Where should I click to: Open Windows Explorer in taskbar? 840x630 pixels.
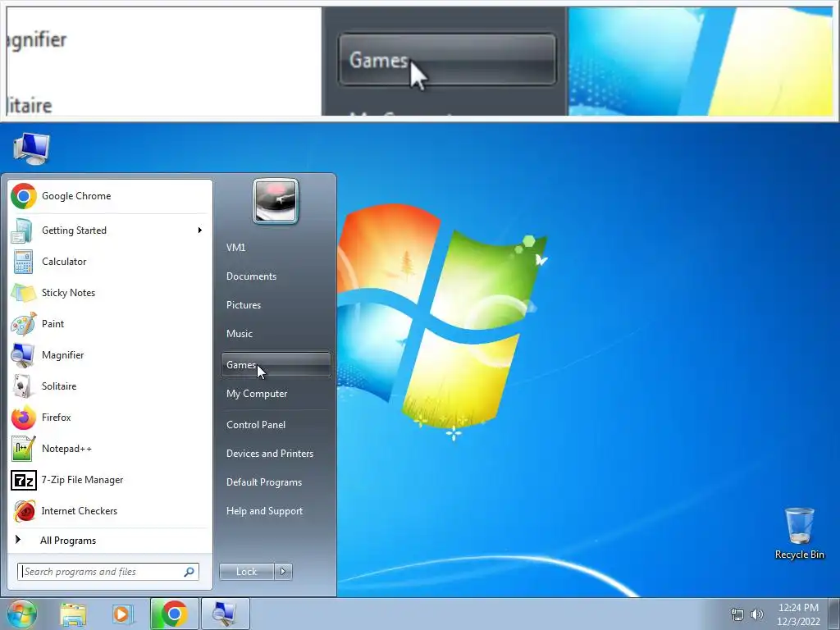(73, 614)
